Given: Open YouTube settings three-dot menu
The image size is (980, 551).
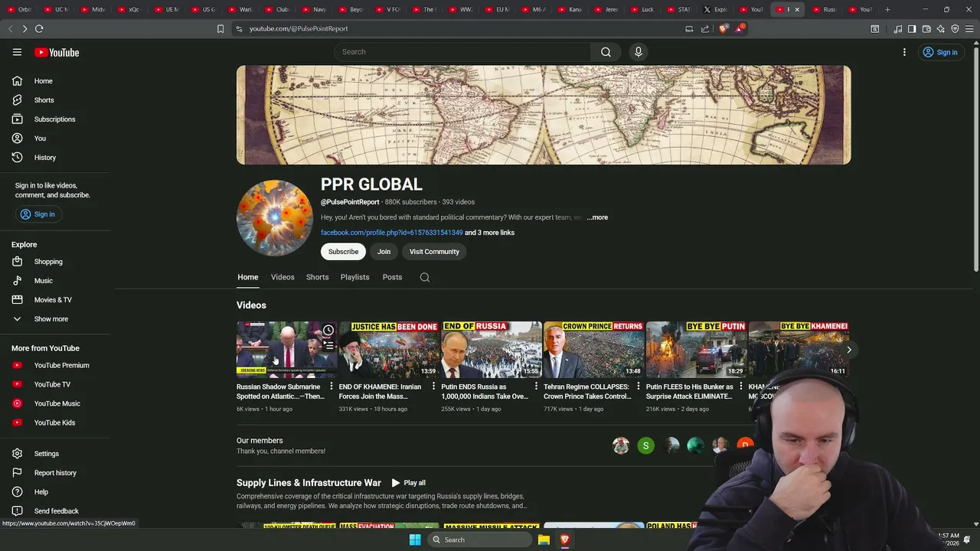Looking at the screenshot, I should (x=904, y=52).
